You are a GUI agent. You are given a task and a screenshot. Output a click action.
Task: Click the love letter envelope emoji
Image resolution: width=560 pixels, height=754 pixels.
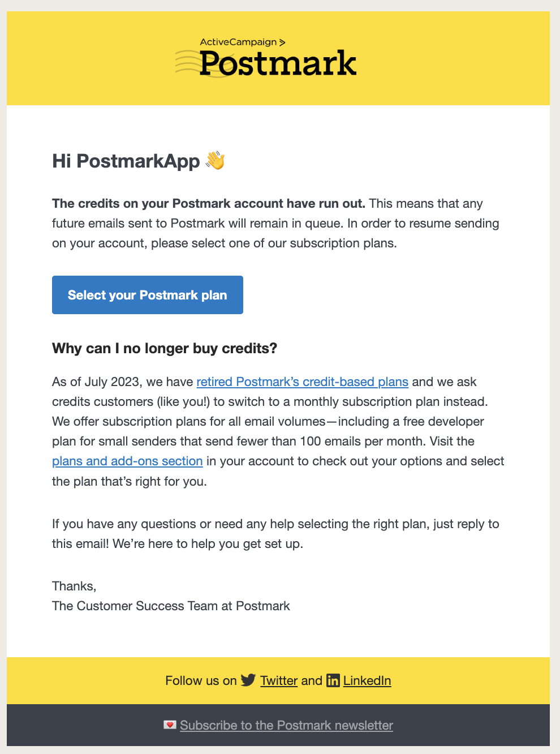click(170, 725)
